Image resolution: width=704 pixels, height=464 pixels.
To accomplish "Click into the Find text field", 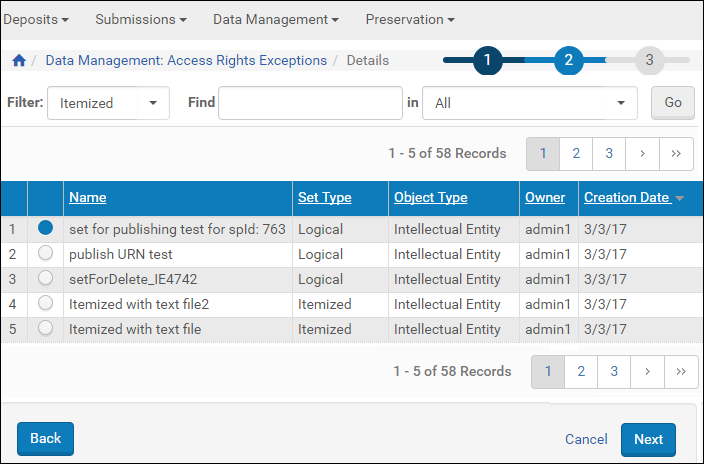I will (x=310, y=103).
